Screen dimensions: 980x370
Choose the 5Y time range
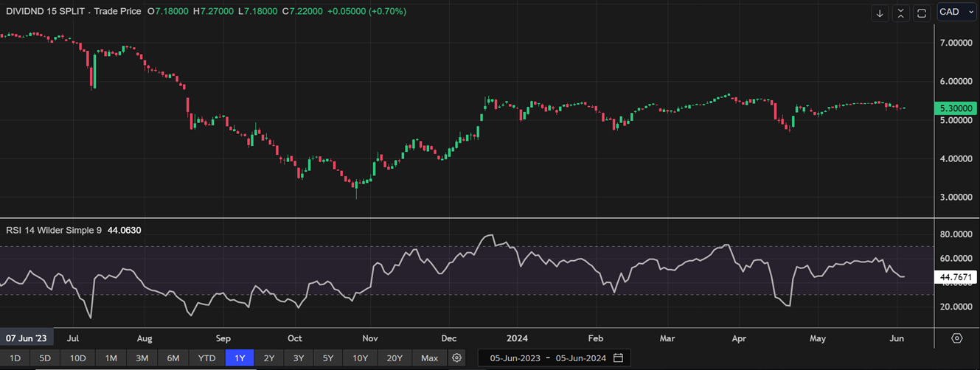[x=328, y=358]
